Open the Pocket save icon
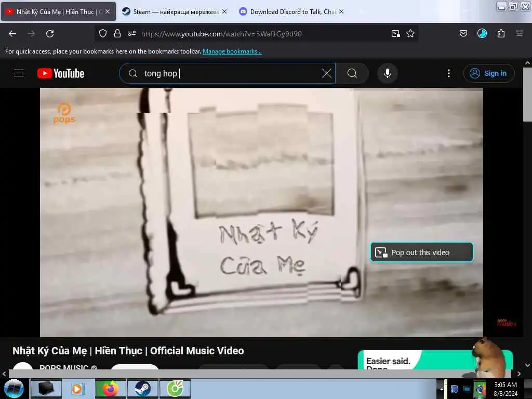Image resolution: width=532 pixels, height=399 pixels. (x=463, y=33)
